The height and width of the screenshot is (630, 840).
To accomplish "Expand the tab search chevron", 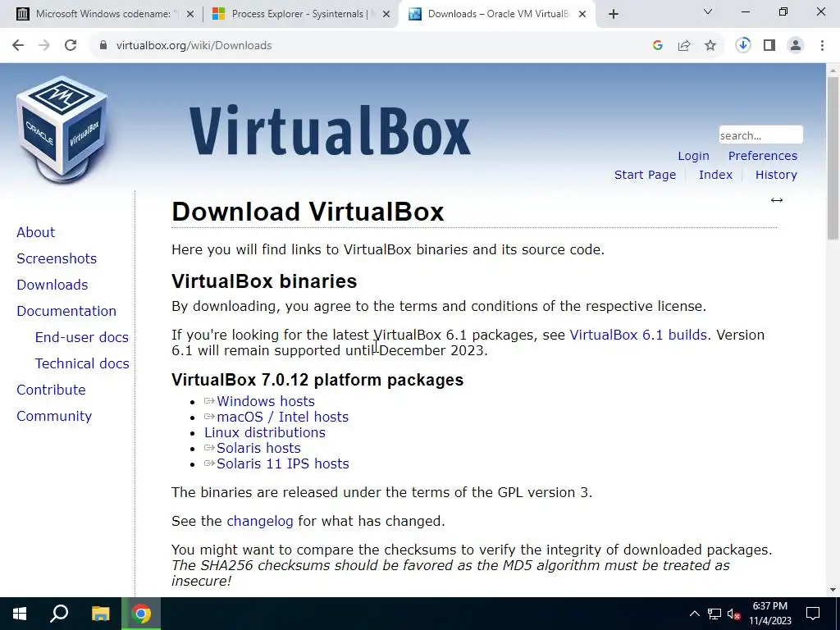I will 708,11.
